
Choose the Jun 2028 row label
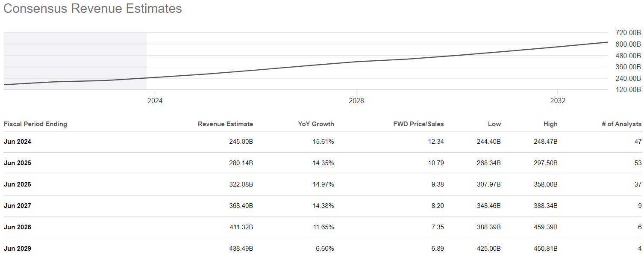coord(18,227)
